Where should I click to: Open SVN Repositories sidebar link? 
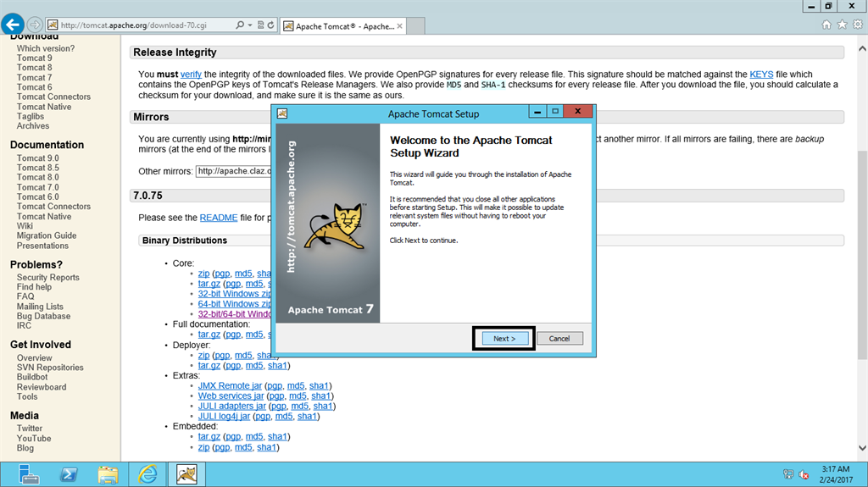click(50, 368)
